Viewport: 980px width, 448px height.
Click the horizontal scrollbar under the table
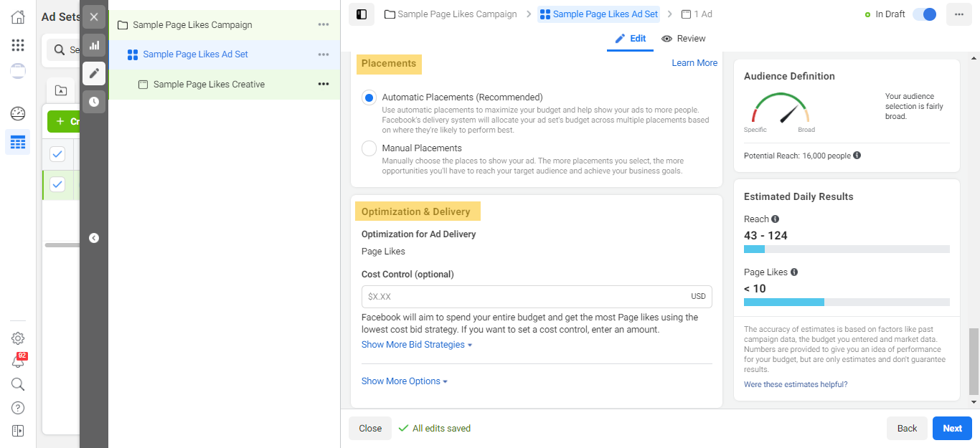click(x=62, y=245)
